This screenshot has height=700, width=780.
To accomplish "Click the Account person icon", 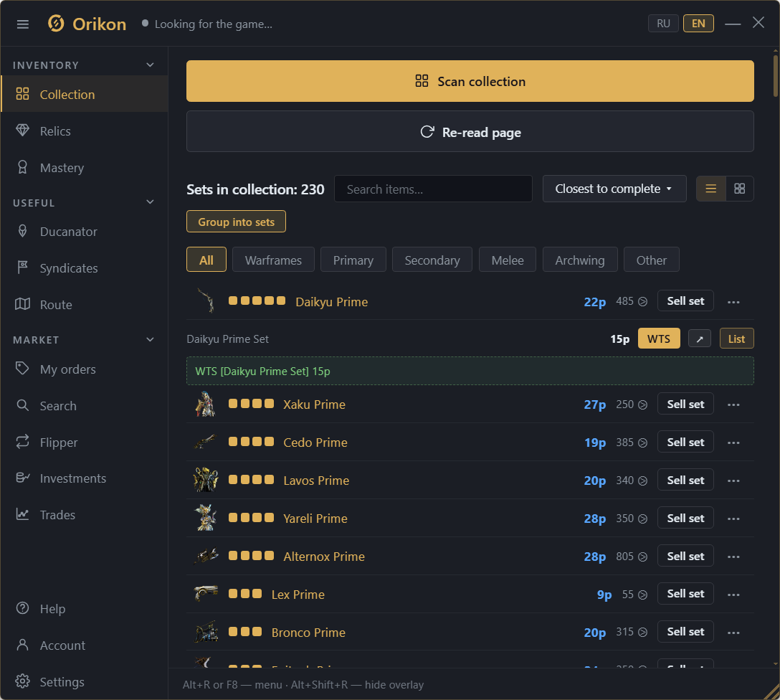I will click(x=22, y=645).
